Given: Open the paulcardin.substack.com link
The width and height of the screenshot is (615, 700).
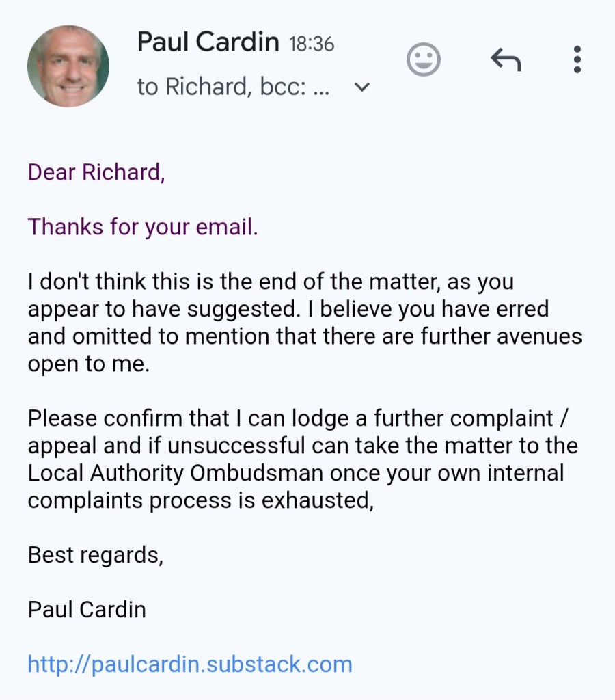Looking at the screenshot, I should click(190, 664).
